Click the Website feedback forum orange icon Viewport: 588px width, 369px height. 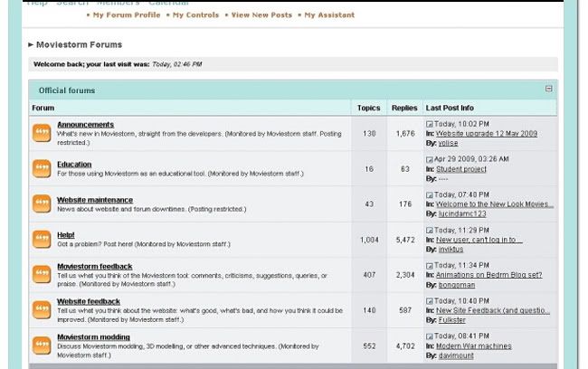42,309
